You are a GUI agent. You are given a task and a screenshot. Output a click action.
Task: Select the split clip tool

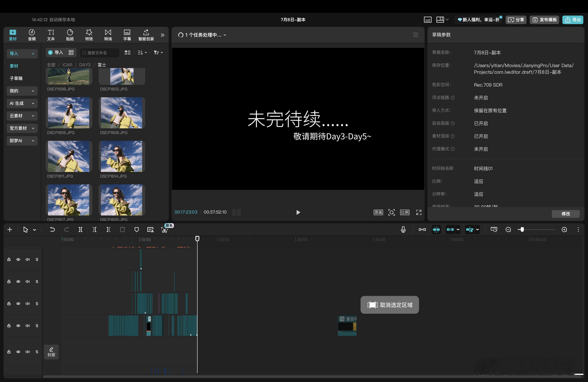[x=80, y=230]
